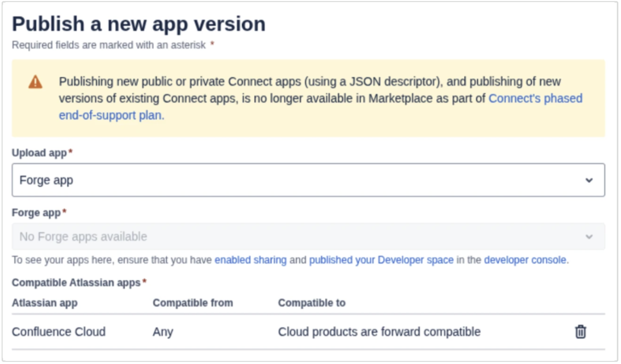Click the 'Compatible from' column header

(x=193, y=303)
